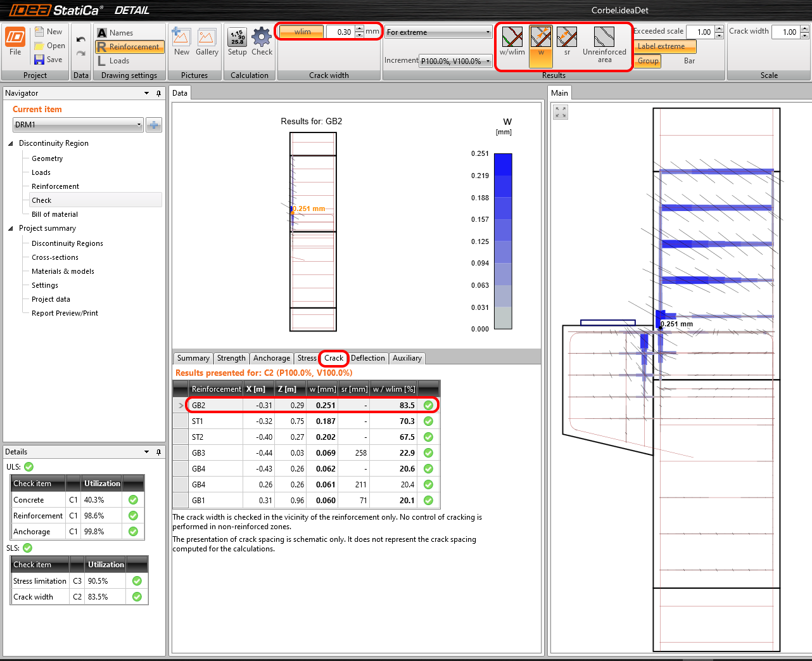Open the File menu icon

15,38
